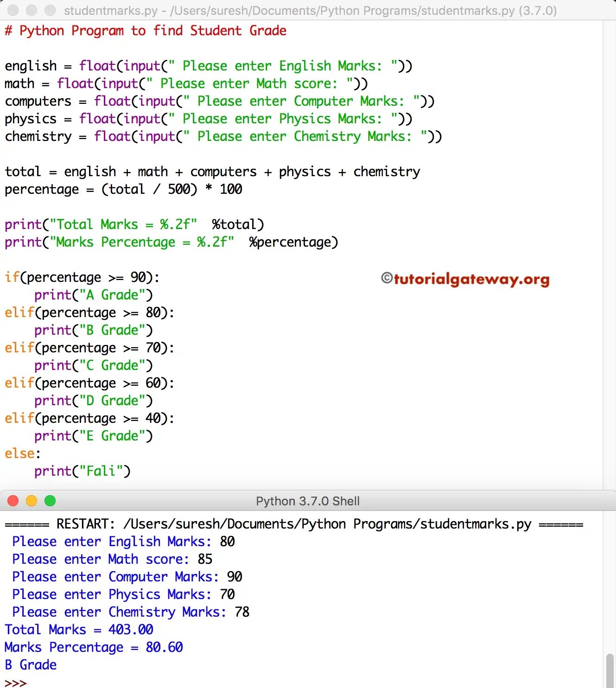Click 'Please enter Chemistry Marks: 78' in shell
Screen dimensions: 616x688
pyautogui.click(x=131, y=612)
